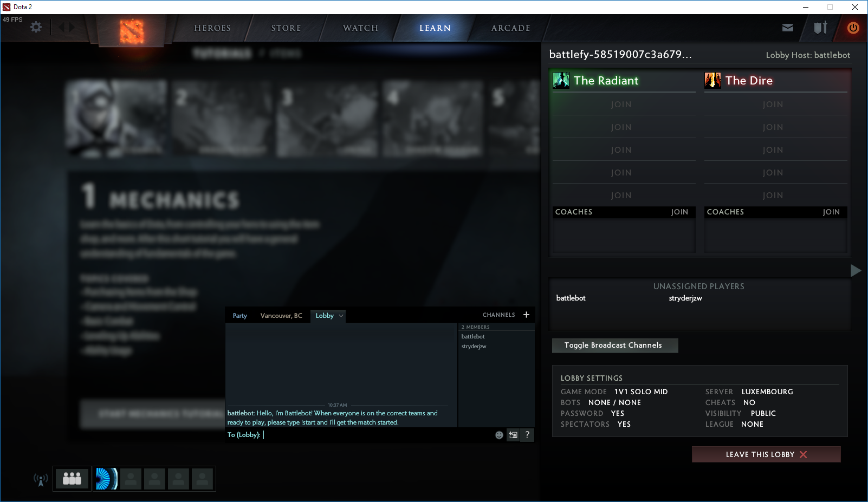Open the armory icon

click(821, 28)
